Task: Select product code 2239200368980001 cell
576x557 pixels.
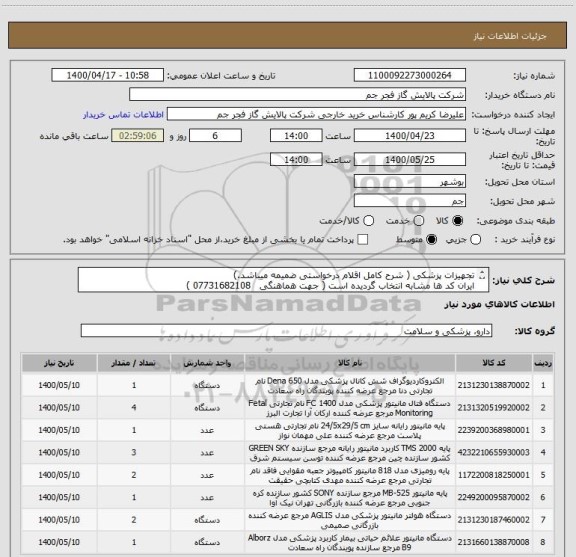Action: point(494,430)
